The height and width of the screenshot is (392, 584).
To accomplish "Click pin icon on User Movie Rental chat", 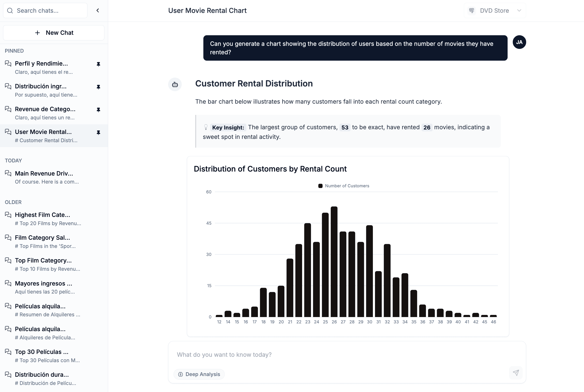I will (98, 133).
